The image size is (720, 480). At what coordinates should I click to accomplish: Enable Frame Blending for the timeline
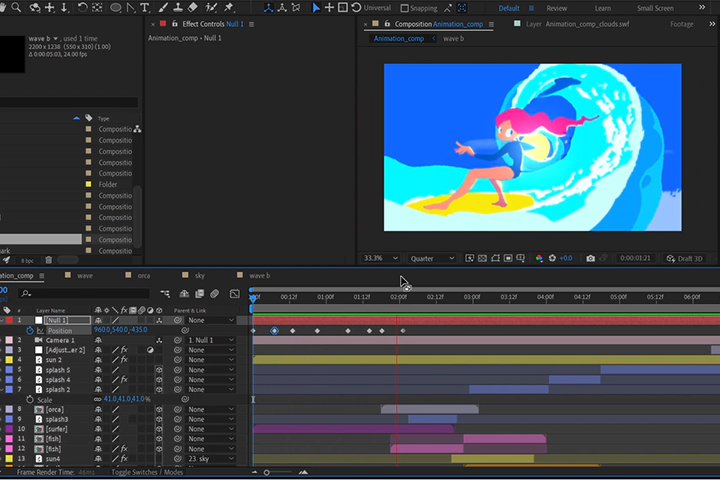point(200,294)
